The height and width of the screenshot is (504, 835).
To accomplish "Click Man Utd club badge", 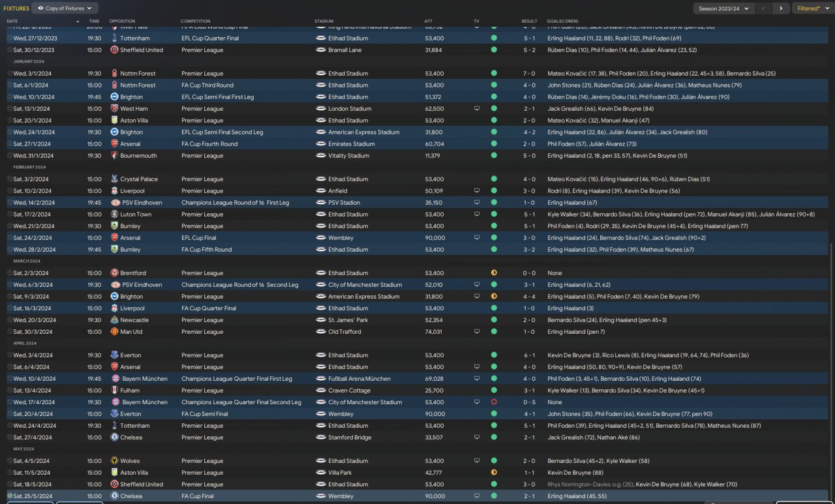I will 115,332.
